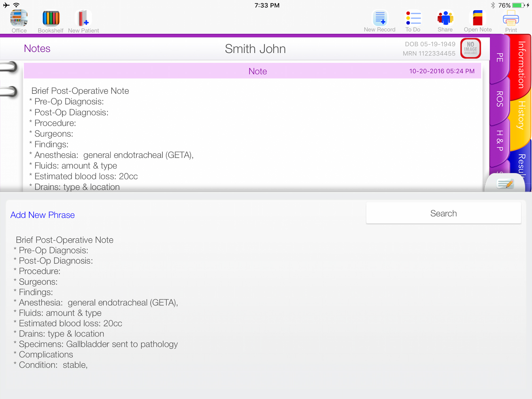Open the History tab
The height and width of the screenshot is (399, 532).
click(521, 115)
